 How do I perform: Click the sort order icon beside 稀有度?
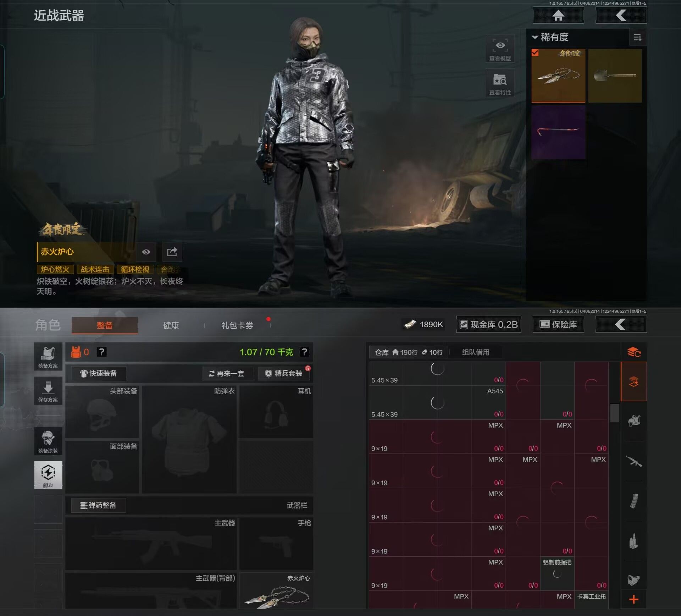tap(637, 37)
